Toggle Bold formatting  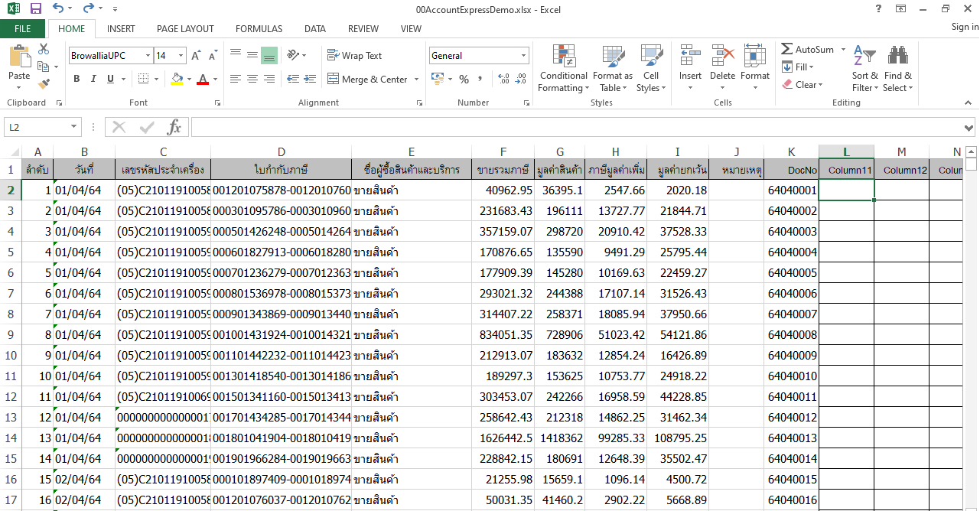tap(77, 79)
